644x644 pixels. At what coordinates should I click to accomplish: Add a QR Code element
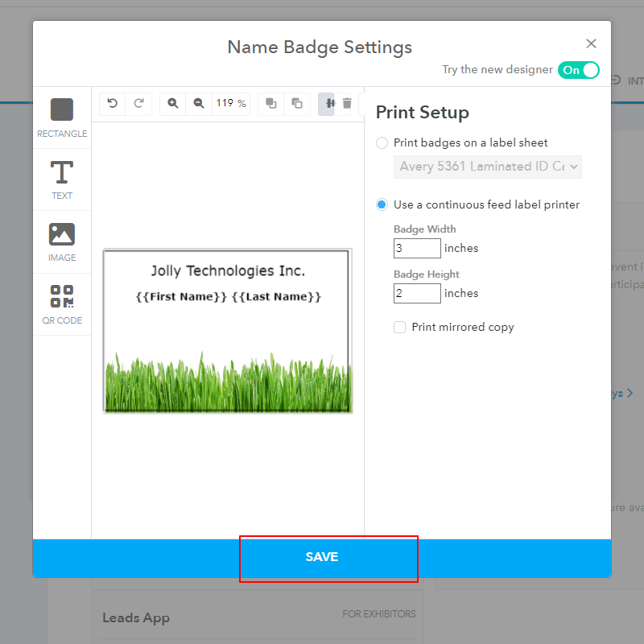[x=62, y=303]
